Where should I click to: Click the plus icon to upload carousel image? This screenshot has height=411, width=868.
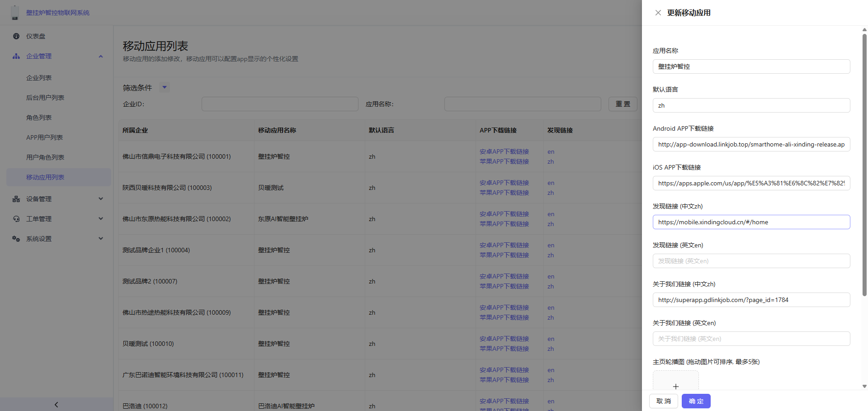tap(675, 386)
